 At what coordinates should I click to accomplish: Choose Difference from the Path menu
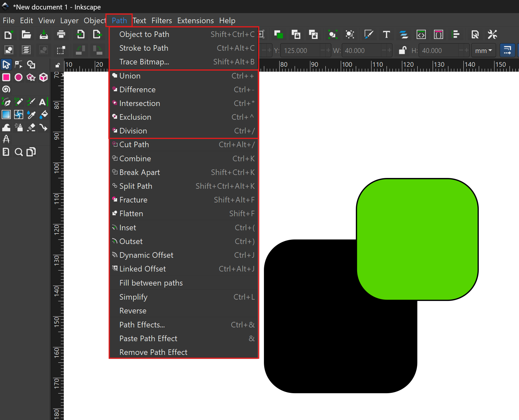(x=184, y=90)
